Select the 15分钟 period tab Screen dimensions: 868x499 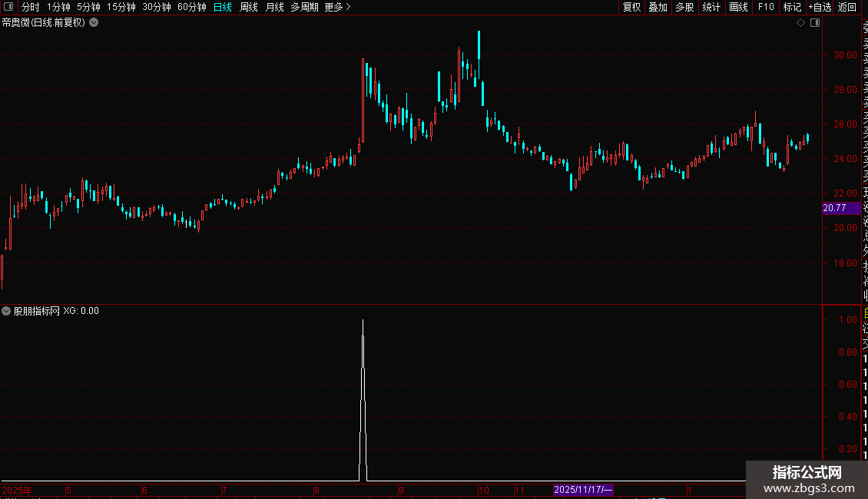121,7
